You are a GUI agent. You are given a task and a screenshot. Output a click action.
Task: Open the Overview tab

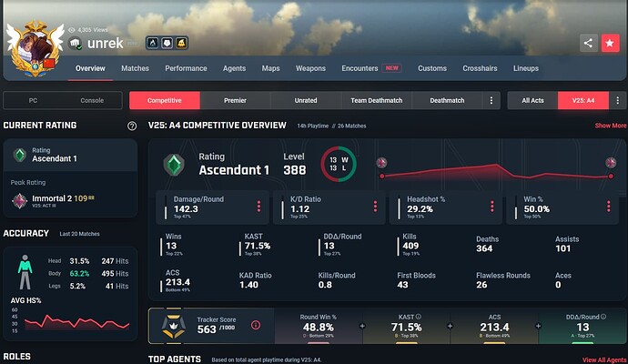[x=90, y=68]
